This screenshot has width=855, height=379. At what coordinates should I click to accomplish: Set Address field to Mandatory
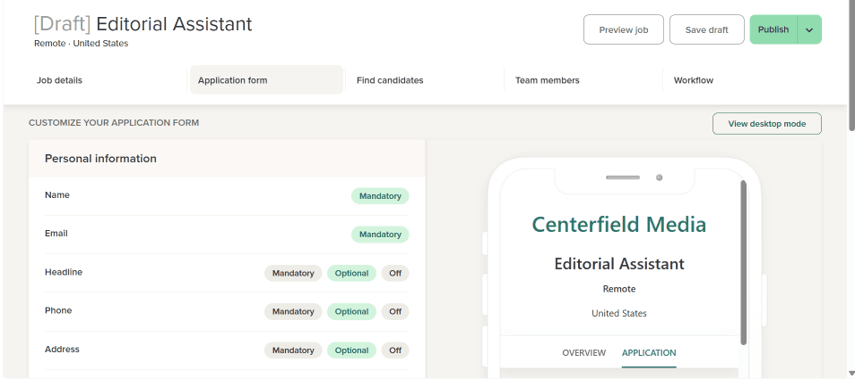pos(293,350)
